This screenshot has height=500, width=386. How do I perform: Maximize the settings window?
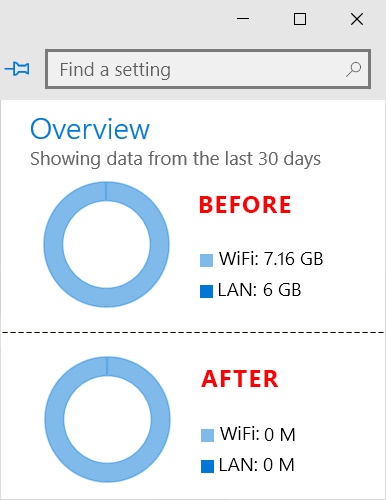coord(300,19)
